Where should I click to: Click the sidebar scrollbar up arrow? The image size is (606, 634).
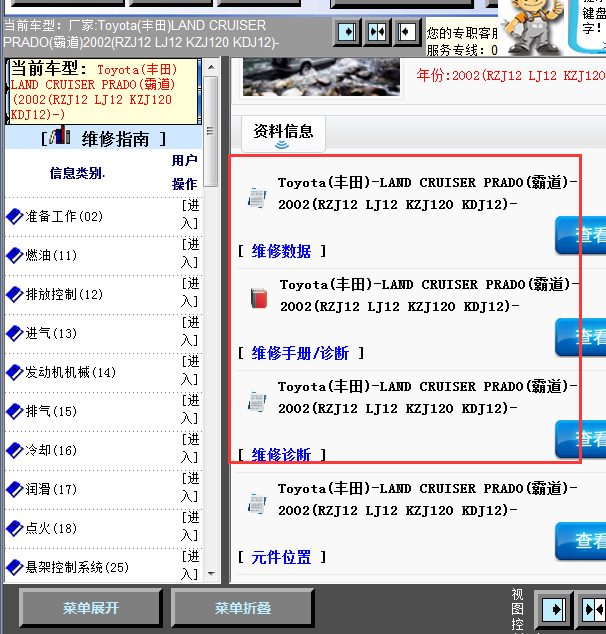pos(211,67)
